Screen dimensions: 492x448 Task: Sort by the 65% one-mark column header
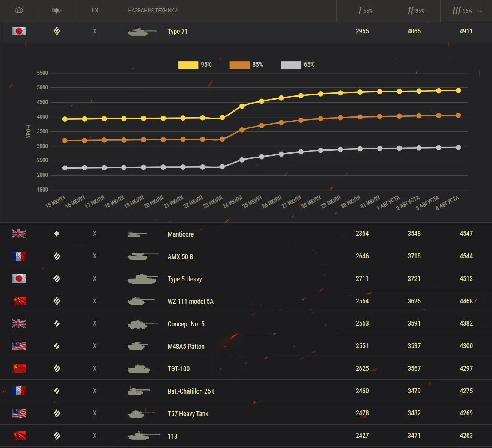[x=366, y=11]
